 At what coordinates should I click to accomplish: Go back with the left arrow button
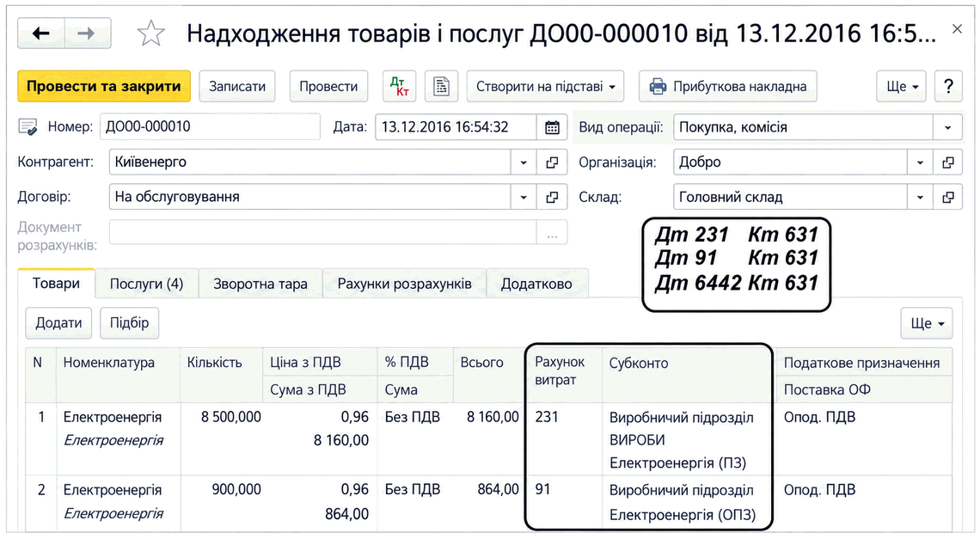(40, 34)
